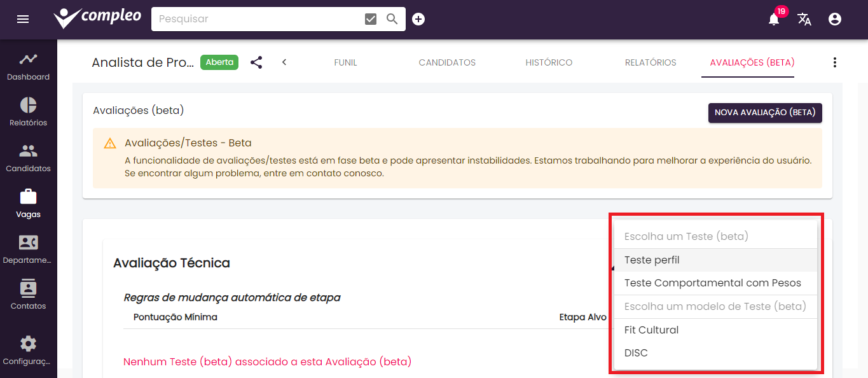
Task: Click the NOVA AVALIAÇÃO (BETA) button
Action: [764, 113]
